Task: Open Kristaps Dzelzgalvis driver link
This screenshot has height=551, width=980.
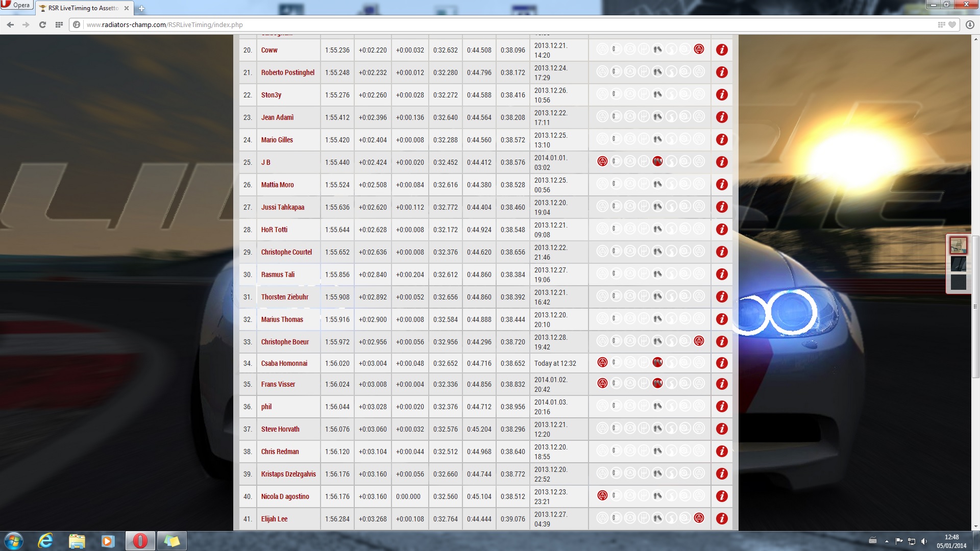Action: 288,474
